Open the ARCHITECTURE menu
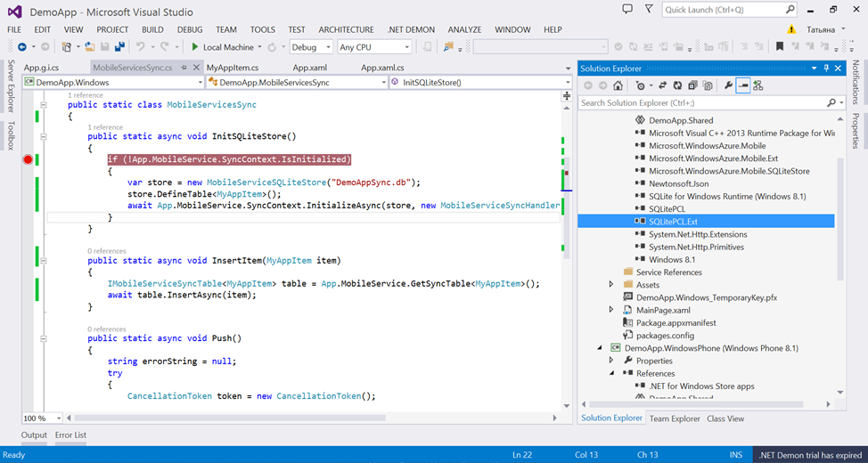The height and width of the screenshot is (463, 868). [x=346, y=29]
